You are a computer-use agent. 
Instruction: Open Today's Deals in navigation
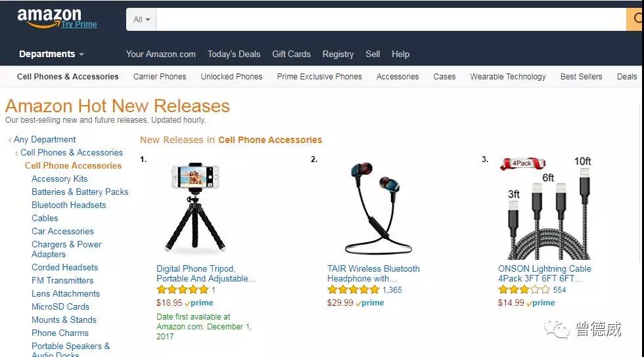point(234,54)
